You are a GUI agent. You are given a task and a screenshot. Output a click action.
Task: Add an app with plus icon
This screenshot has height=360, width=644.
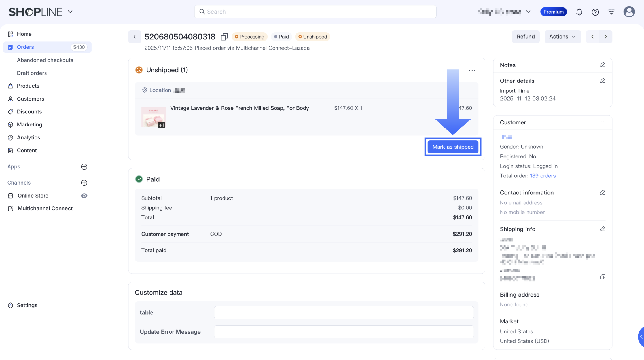click(x=84, y=167)
